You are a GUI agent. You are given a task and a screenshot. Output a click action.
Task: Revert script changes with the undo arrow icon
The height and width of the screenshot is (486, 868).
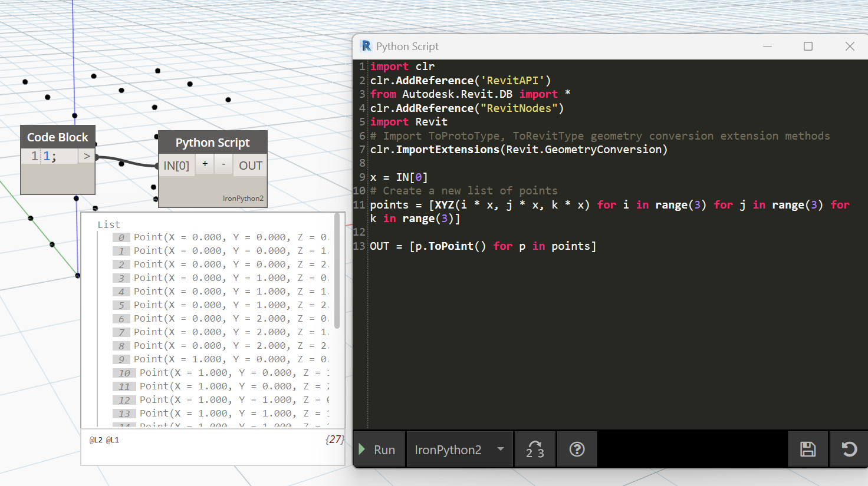click(x=849, y=449)
